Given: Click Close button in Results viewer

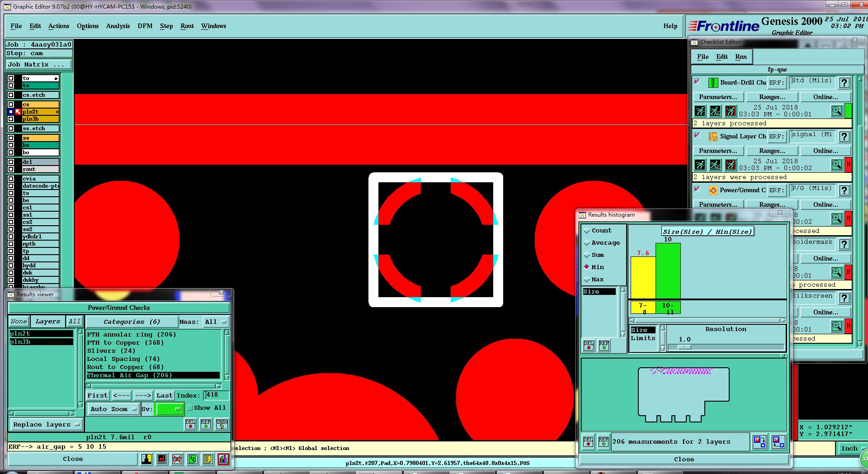Looking at the screenshot, I should [x=73, y=459].
